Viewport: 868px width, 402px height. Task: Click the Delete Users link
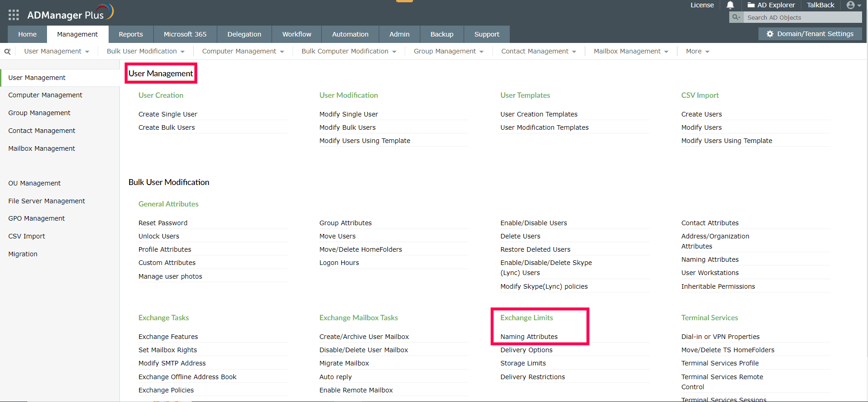tap(520, 236)
